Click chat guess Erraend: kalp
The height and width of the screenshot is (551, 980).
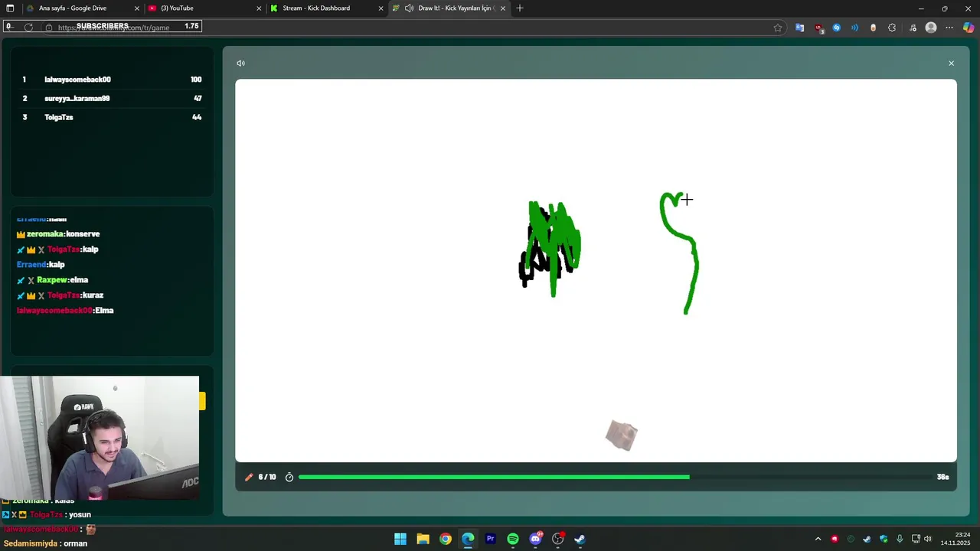click(41, 265)
